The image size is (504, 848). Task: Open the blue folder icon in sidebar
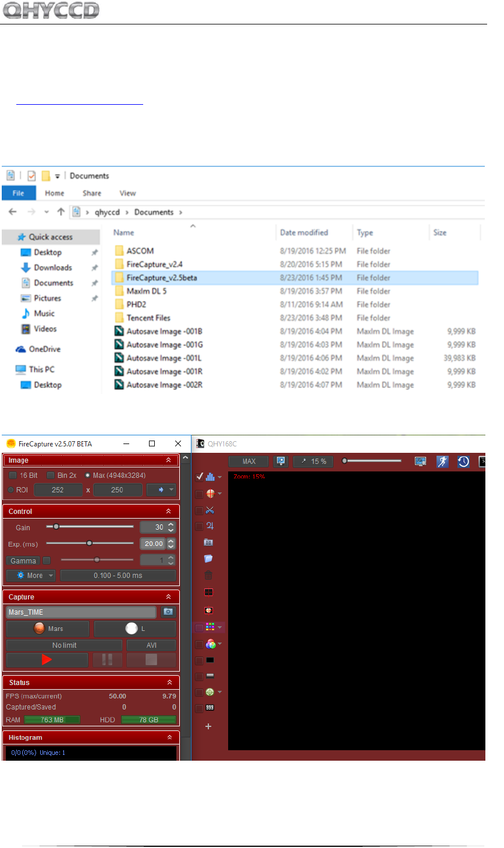pyautogui.click(x=208, y=559)
